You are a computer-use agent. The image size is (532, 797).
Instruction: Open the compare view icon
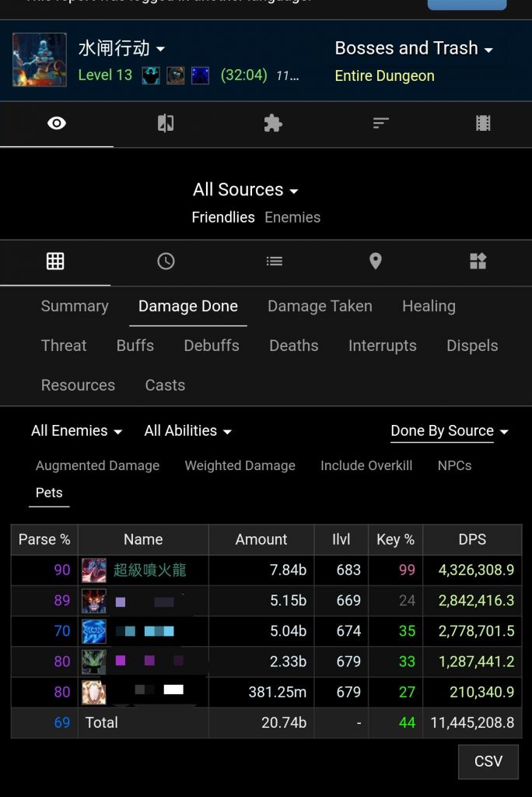(166, 124)
